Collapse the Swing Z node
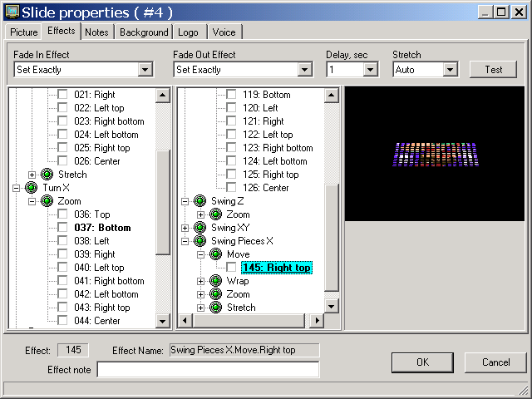 pos(185,201)
